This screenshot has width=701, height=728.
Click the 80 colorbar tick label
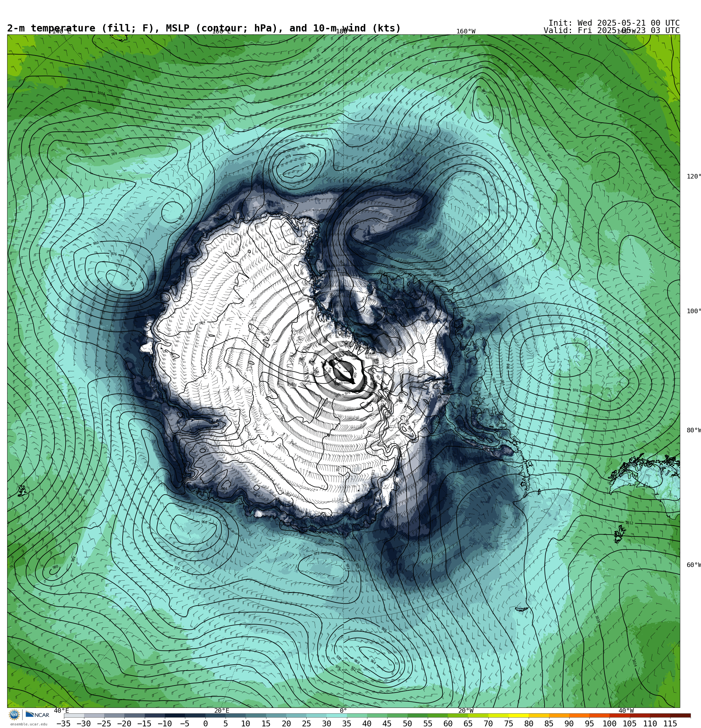pos(528,724)
